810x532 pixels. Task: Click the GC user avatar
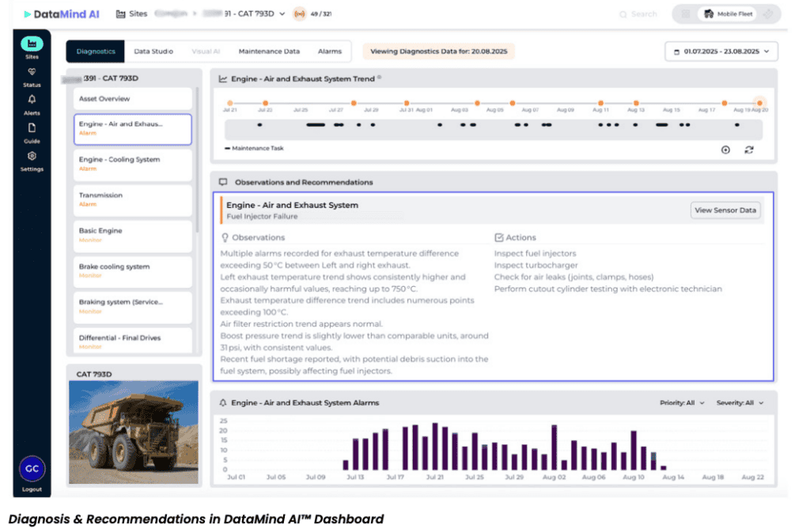pyautogui.click(x=32, y=468)
